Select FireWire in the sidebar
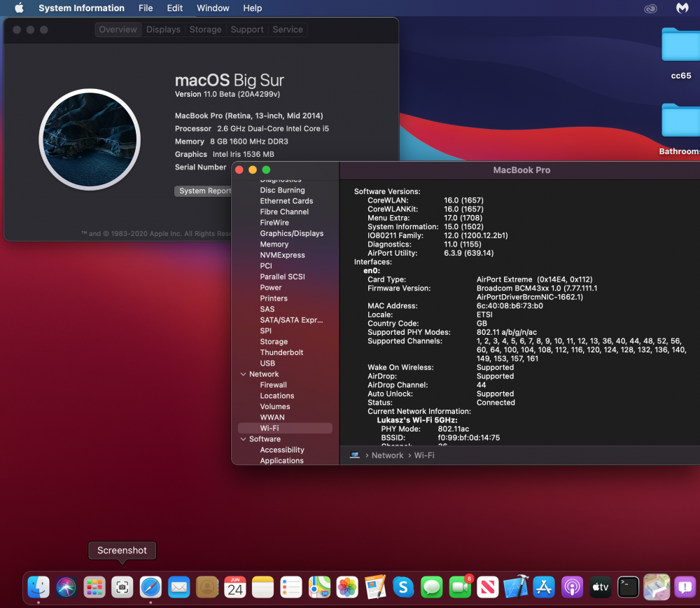Screen dimensions: 700x608 [274, 223]
